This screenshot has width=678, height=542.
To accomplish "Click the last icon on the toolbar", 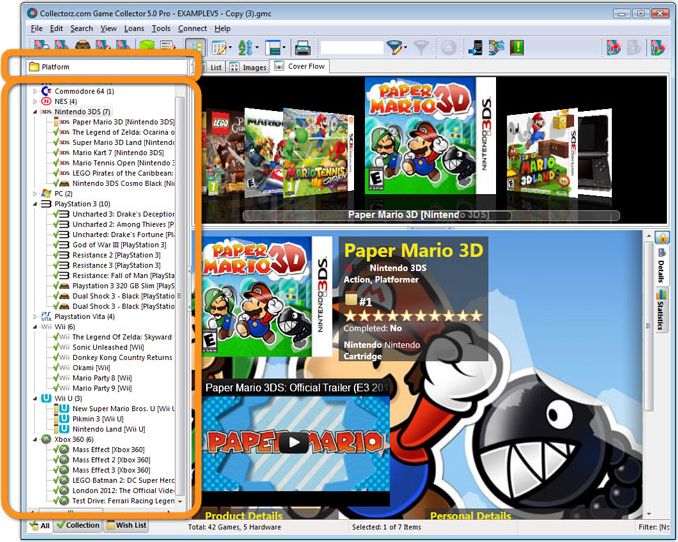I will tap(658, 47).
